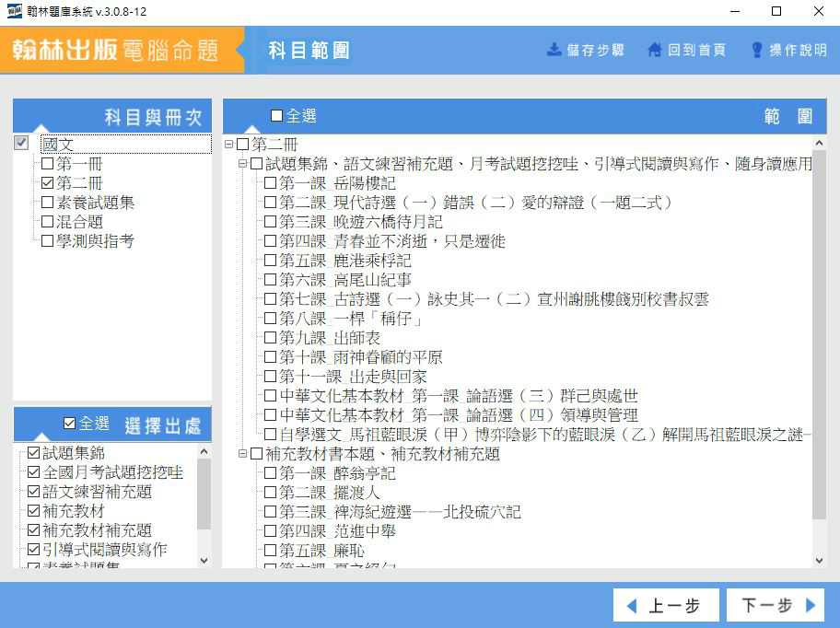Uncheck 語文練習補充題 source checkbox
Viewport: 840px width, 628px height.
33,492
